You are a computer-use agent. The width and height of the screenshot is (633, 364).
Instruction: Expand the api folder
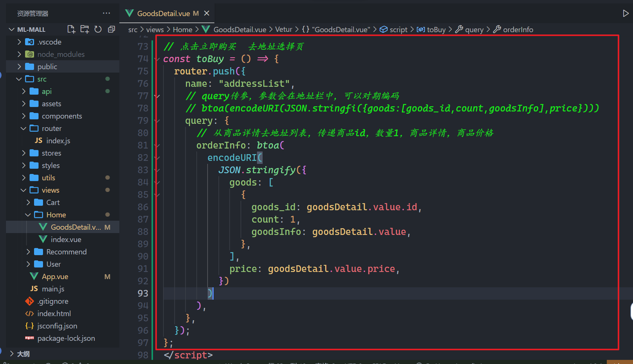point(24,91)
